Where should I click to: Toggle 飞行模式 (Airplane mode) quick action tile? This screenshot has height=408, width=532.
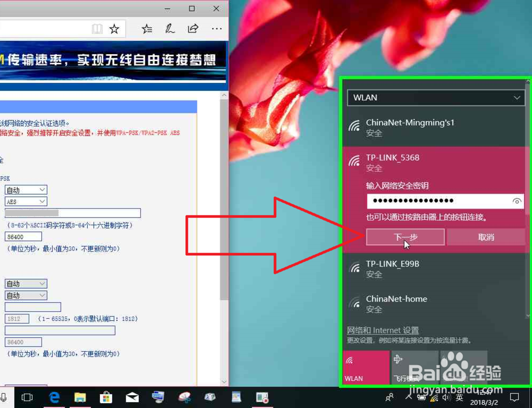[x=415, y=367]
